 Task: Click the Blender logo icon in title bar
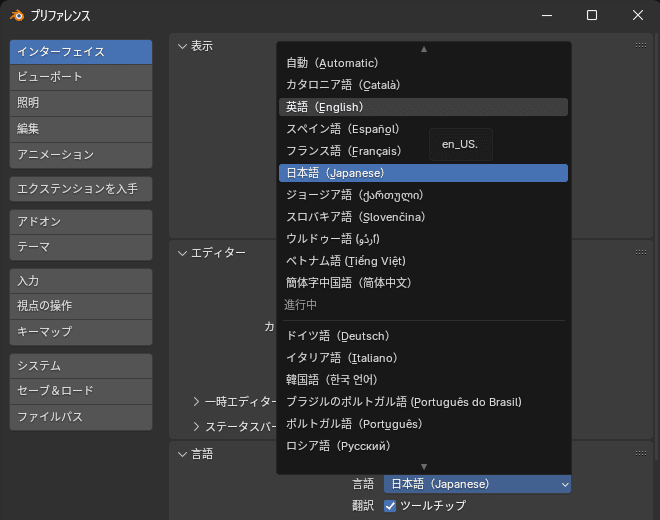(x=17, y=16)
